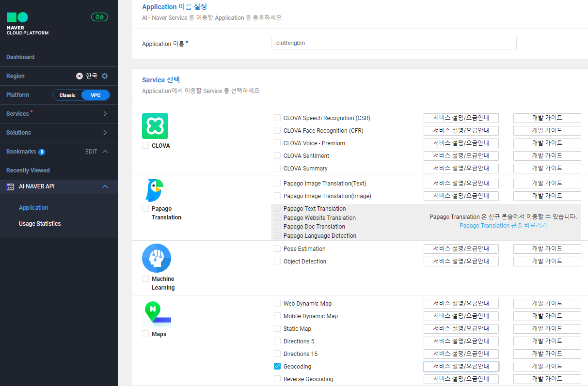
Task: Click the 콘솔 console badge
Action: 99,17
